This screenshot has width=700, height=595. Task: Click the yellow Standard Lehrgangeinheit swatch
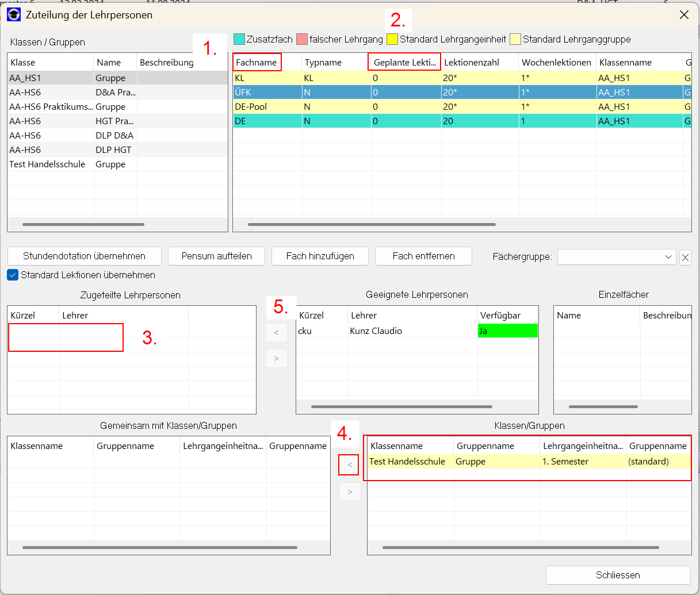[392, 39]
